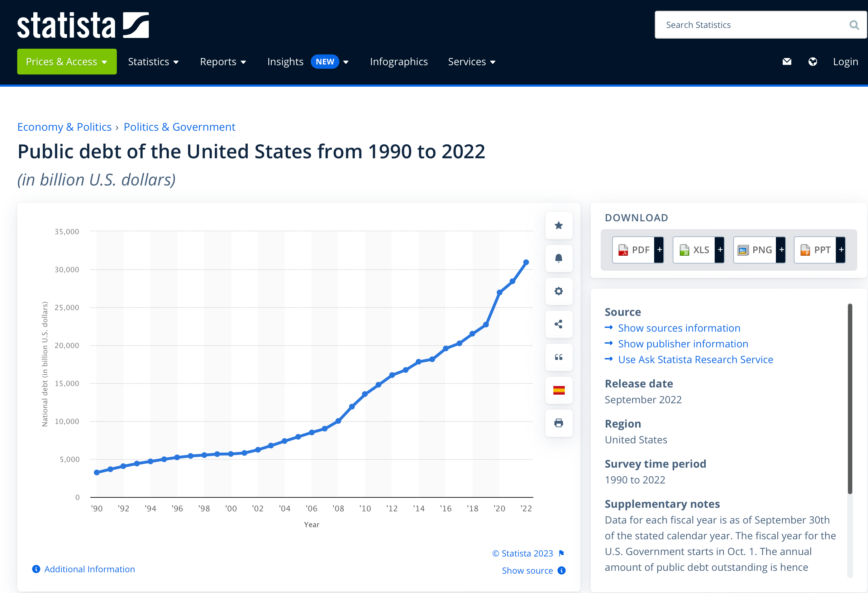Click the globe language icon

tap(812, 62)
